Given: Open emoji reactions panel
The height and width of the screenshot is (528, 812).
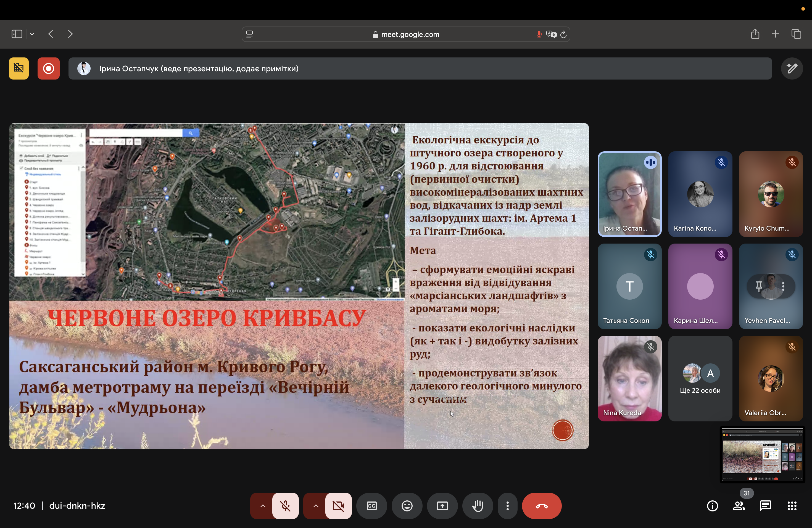Looking at the screenshot, I should 407,506.
